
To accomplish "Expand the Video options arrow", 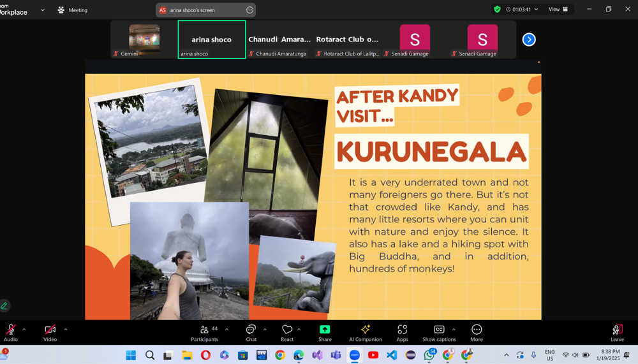I will [x=66, y=330].
